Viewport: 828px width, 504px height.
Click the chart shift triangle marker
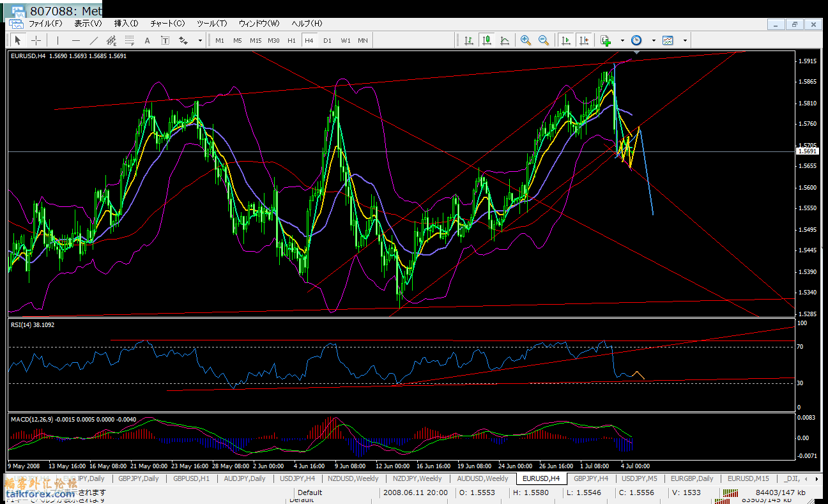coord(636,54)
